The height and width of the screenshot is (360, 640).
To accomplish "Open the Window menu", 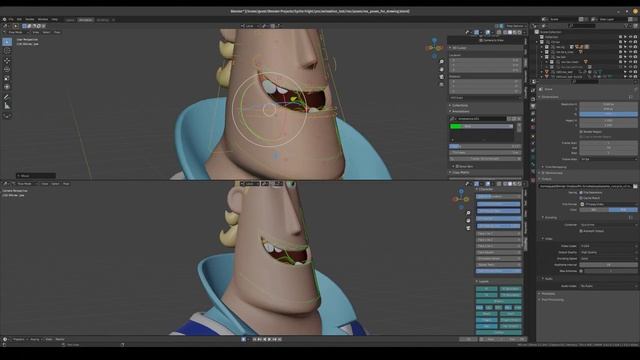I will [43, 19].
